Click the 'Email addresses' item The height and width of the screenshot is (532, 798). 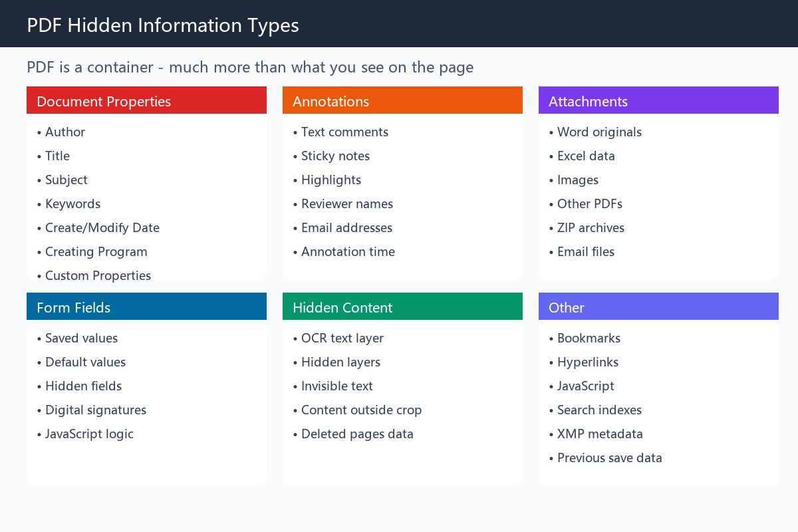coord(342,227)
